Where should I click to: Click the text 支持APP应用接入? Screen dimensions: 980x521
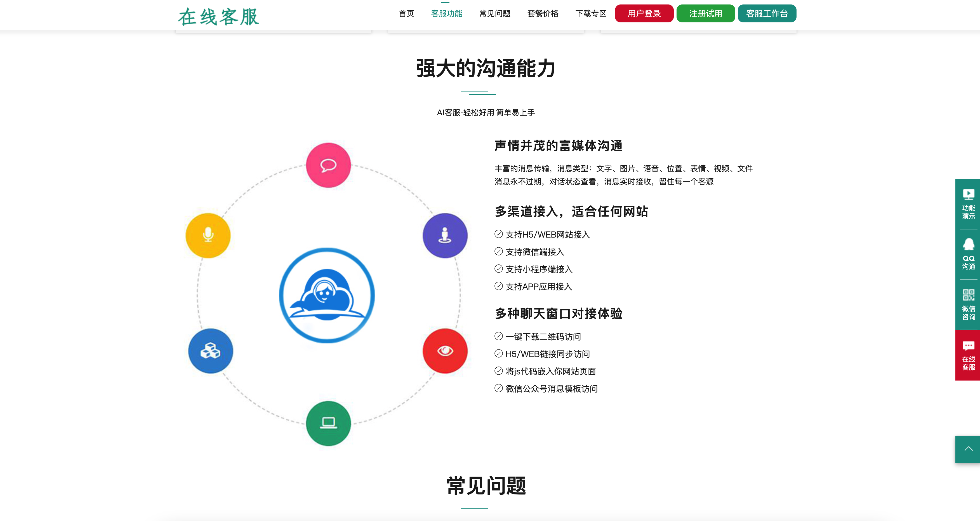click(539, 287)
